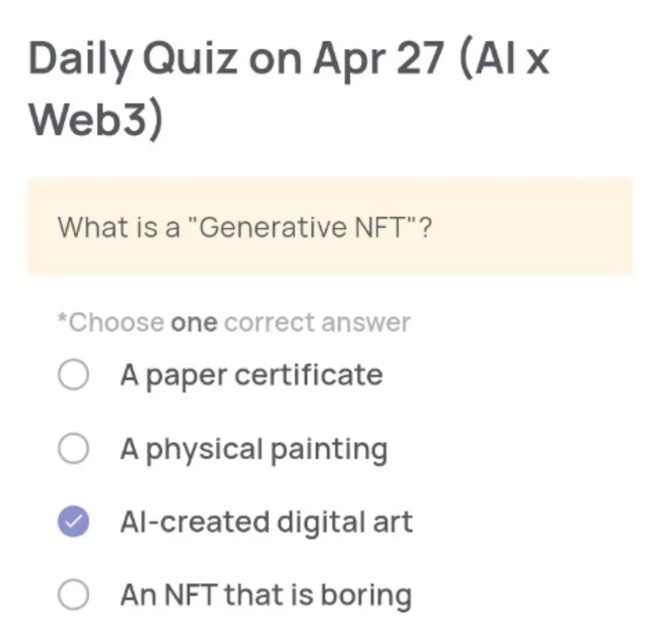
Task: Click the empty circle beside "A physical painting"
Action: click(x=74, y=448)
